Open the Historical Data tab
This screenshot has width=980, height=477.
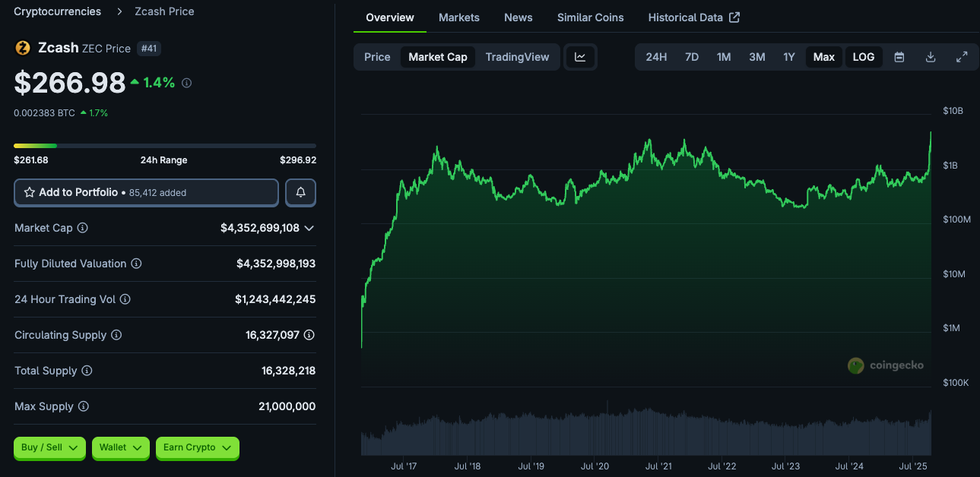pos(693,17)
